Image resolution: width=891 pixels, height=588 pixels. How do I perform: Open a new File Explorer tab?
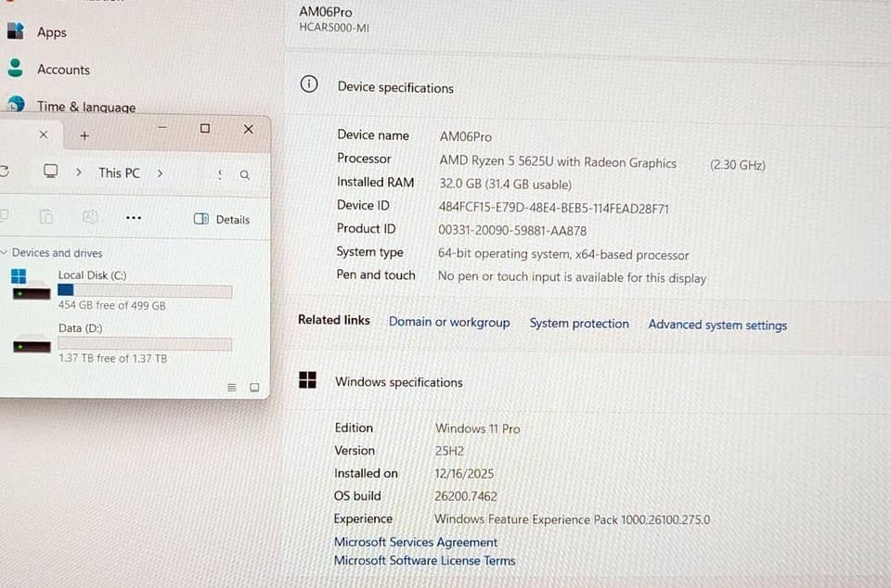point(84,135)
